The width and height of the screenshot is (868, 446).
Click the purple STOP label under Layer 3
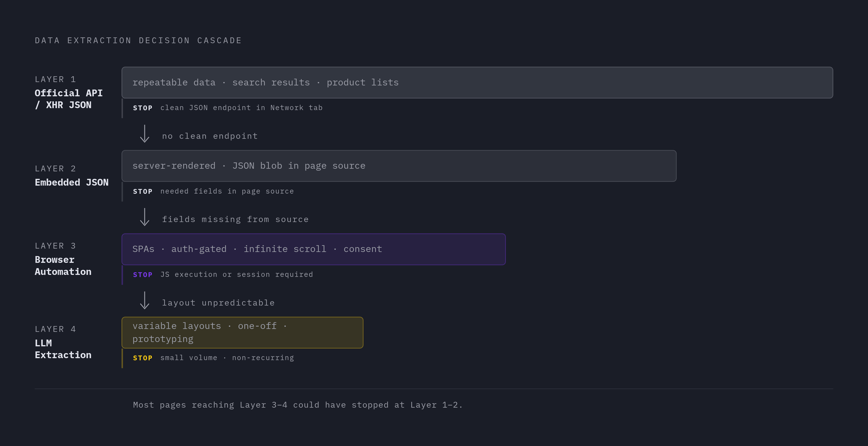(142, 275)
